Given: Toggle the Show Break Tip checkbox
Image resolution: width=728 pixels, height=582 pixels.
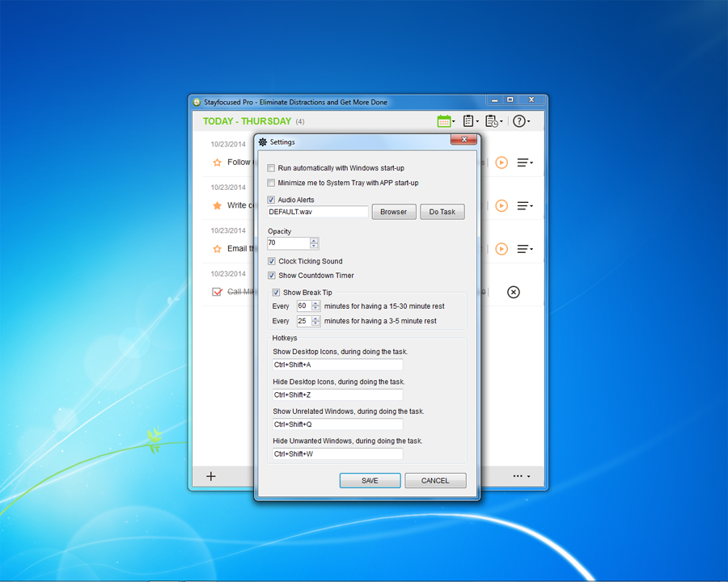Looking at the screenshot, I should (x=277, y=293).
